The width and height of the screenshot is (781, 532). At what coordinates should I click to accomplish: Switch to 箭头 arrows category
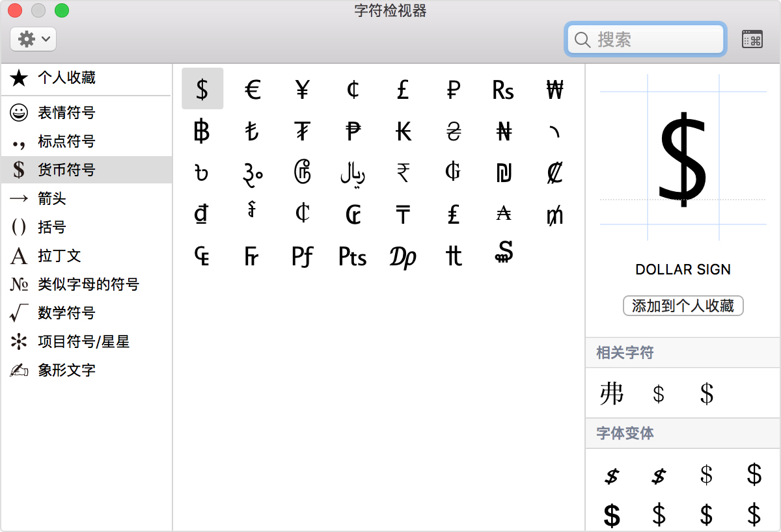(52, 198)
